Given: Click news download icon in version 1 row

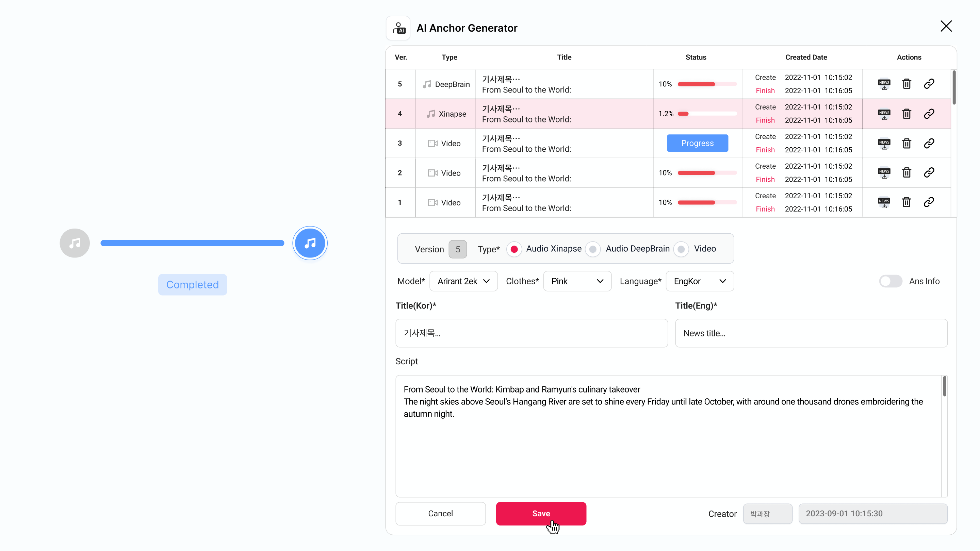Looking at the screenshot, I should [x=884, y=202].
